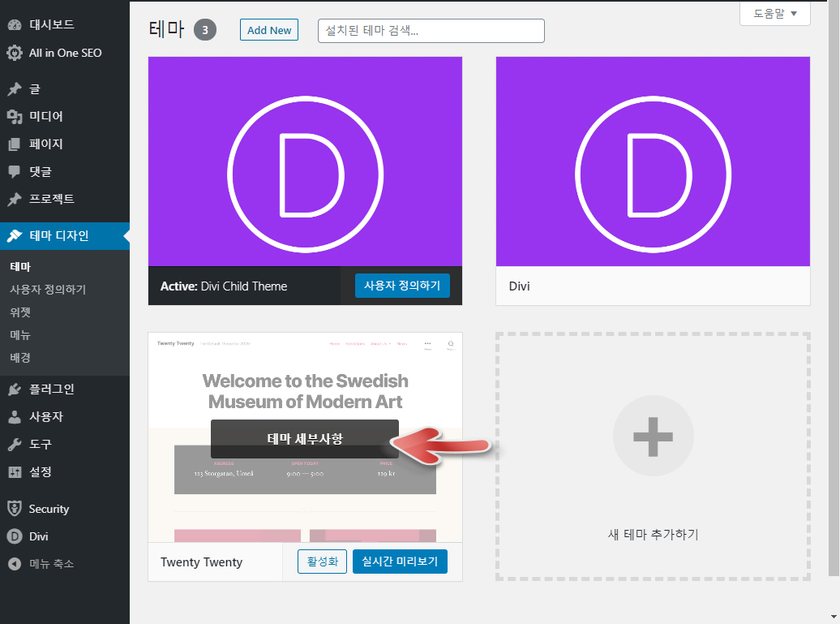Viewport: 840px width, 624px height.
Task: Click the Add New button
Action: click(x=269, y=30)
